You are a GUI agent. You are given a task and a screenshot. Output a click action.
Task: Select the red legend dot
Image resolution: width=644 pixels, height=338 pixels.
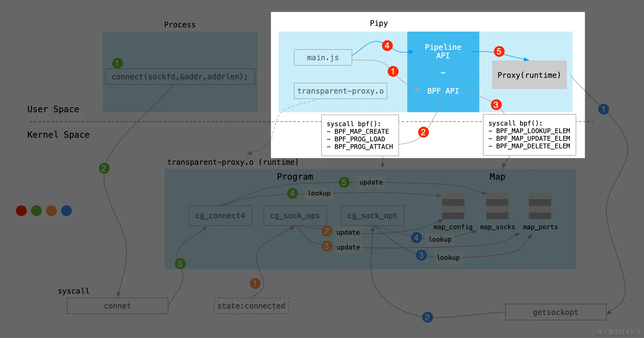coord(21,211)
